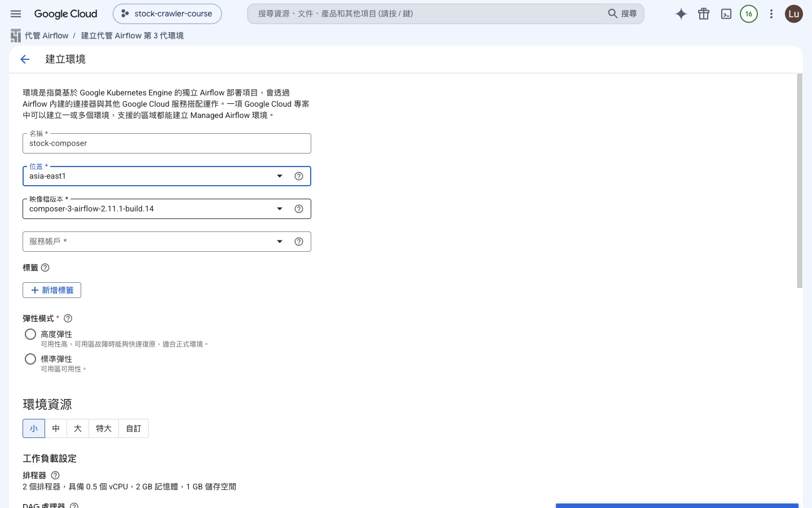Image resolution: width=812 pixels, height=508 pixels.
Task: Go back using the left arrow
Action: 25,59
